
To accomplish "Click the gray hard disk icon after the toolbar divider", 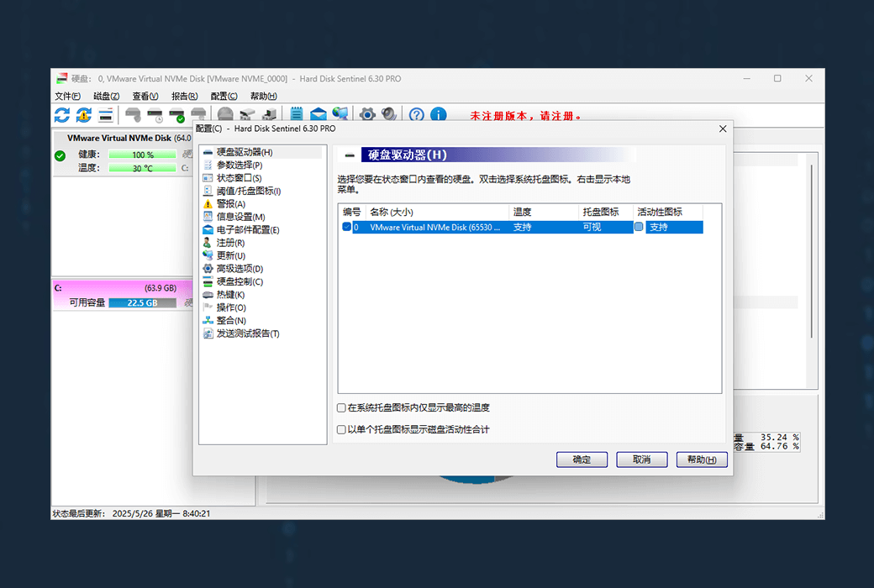I will pyautogui.click(x=133, y=115).
